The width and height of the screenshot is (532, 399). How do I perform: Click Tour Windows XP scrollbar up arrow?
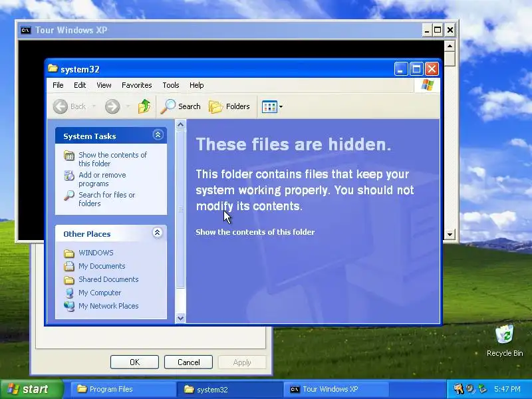coord(450,46)
